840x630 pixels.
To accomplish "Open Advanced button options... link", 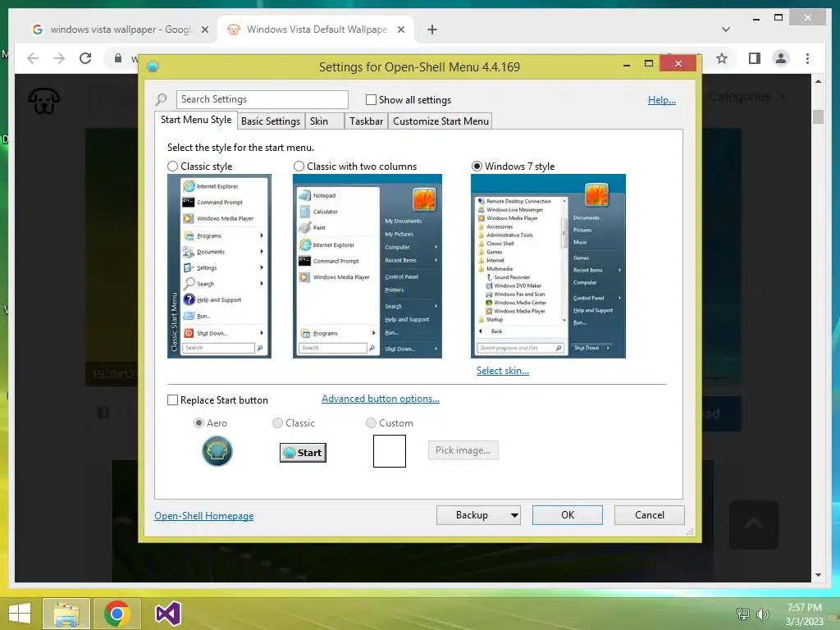I will [x=381, y=399].
